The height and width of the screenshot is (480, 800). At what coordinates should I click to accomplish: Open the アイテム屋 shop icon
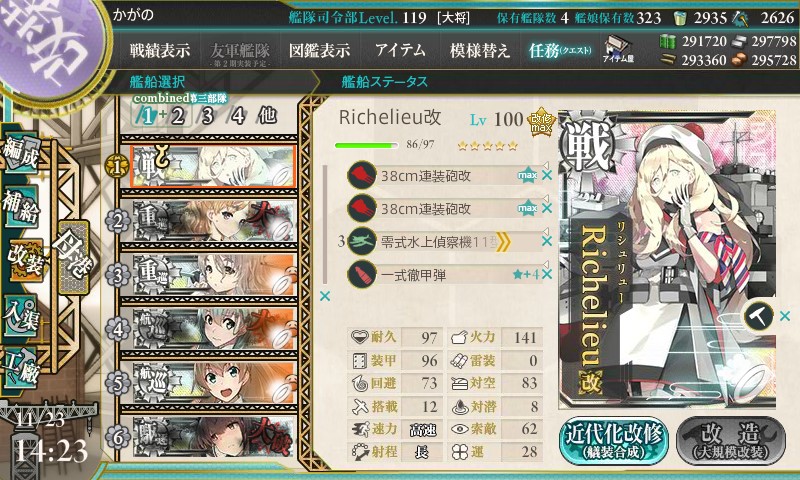(x=617, y=49)
